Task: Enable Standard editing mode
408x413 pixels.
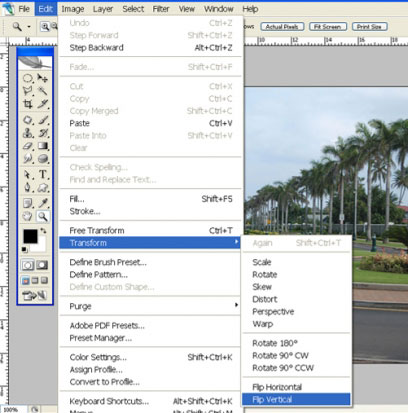Action: [28, 265]
